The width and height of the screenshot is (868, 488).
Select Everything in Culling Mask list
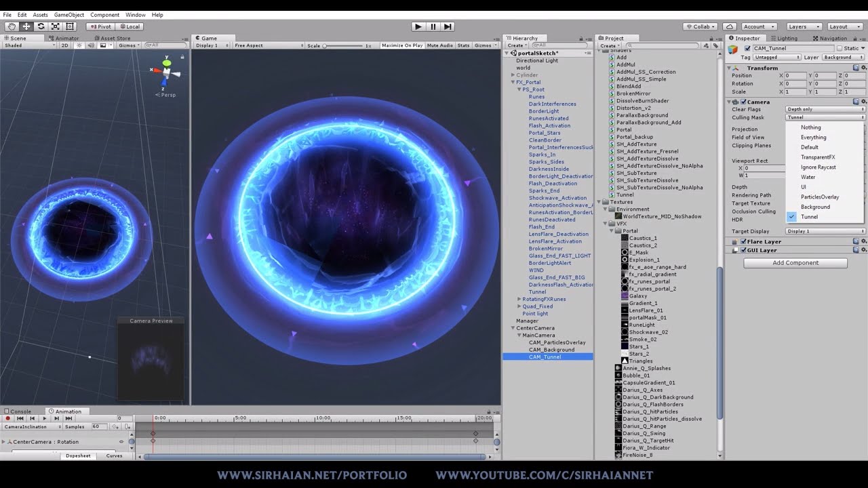[814, 137]
